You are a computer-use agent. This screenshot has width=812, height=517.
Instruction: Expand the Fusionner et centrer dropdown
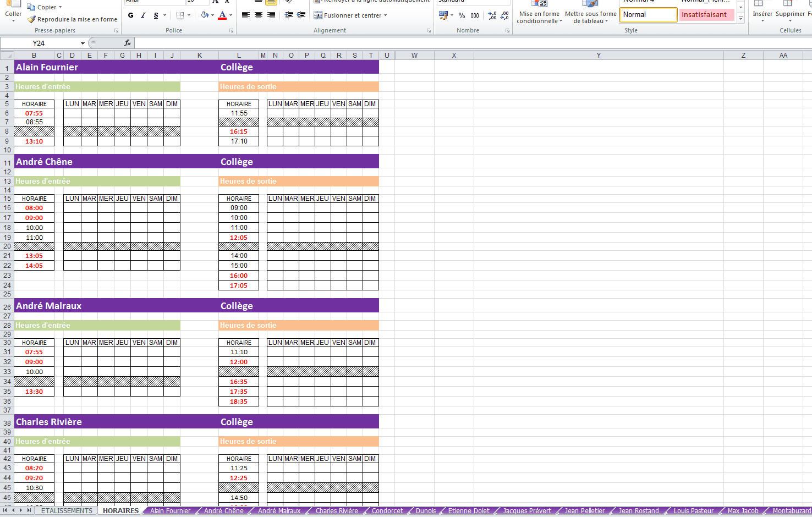(385, 15)
